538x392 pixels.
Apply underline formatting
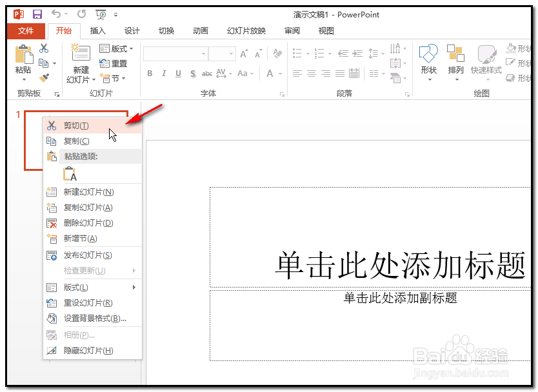click(178, 73)
